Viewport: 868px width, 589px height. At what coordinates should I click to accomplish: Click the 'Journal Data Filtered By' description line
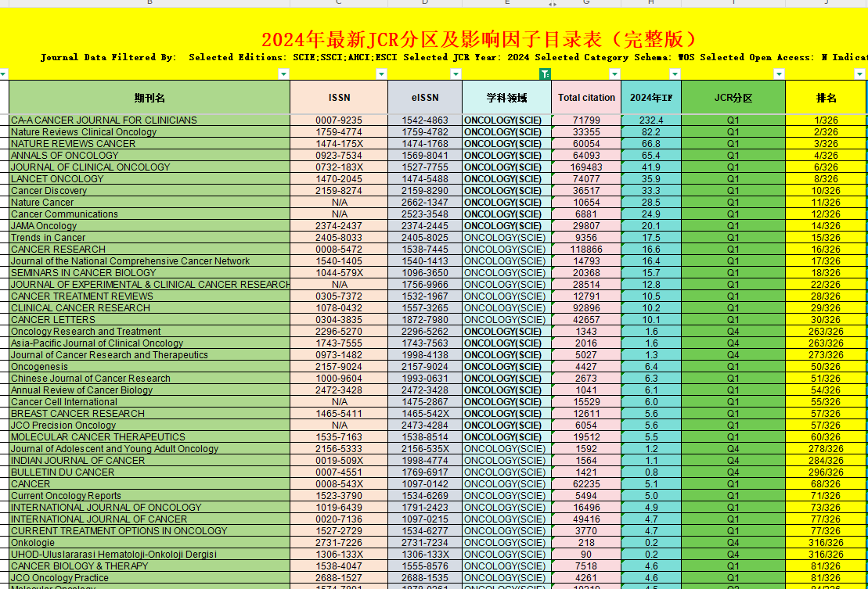coord(454,57)
